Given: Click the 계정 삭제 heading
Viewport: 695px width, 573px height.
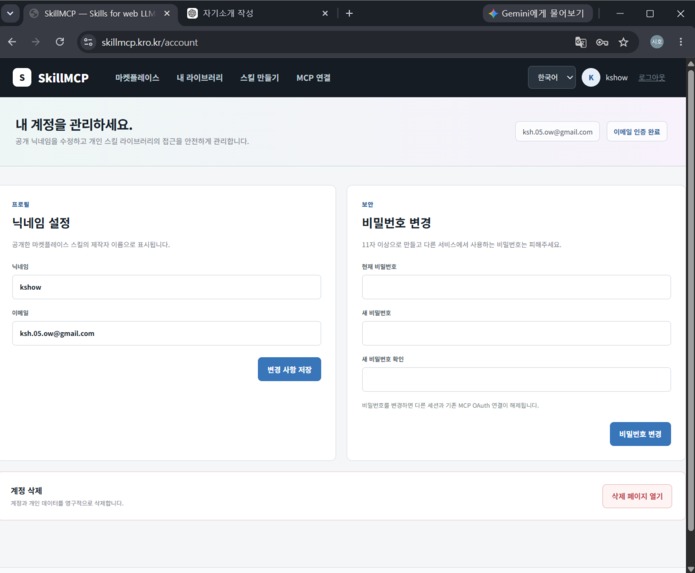Looking at the screenshot, I should pos(26,491).
